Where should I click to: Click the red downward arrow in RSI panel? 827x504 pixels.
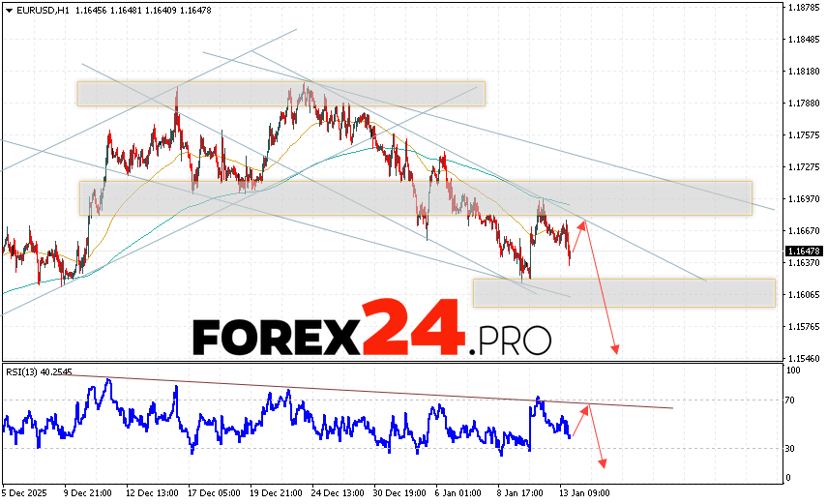pos(597,437)
